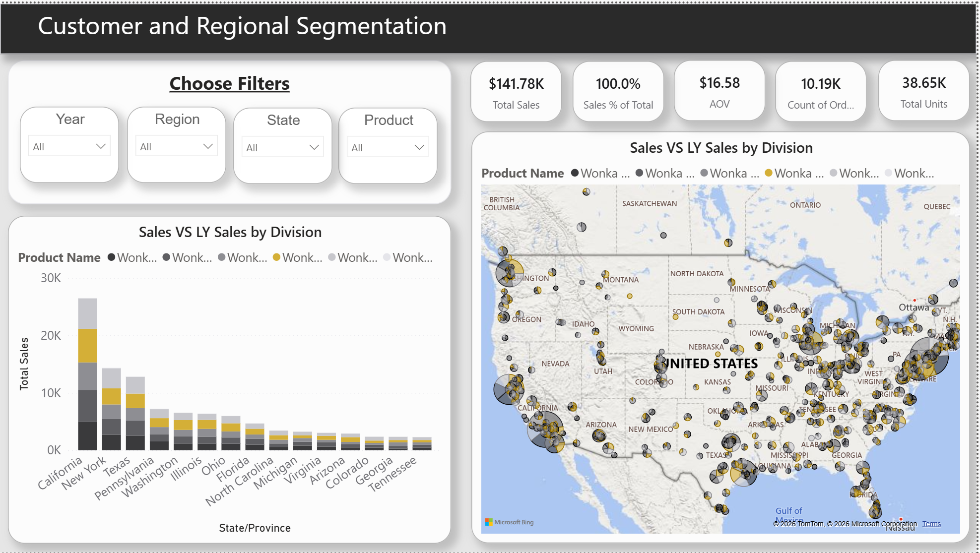Click the Count of Orders 10.19K card

coord(821,92)
